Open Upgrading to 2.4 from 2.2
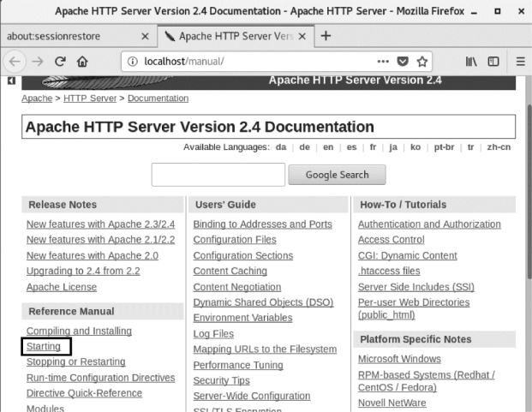Screen dimensions: 532x412 [x=83, y=271]
